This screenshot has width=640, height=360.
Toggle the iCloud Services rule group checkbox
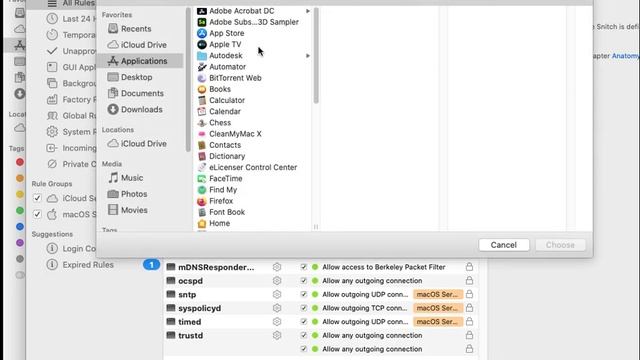pos(37,198)
